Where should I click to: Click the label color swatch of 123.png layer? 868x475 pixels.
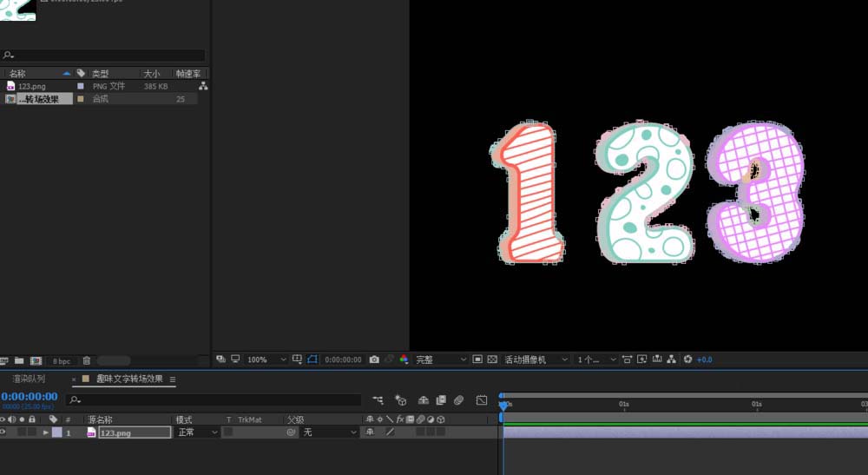tap(56, 432)
